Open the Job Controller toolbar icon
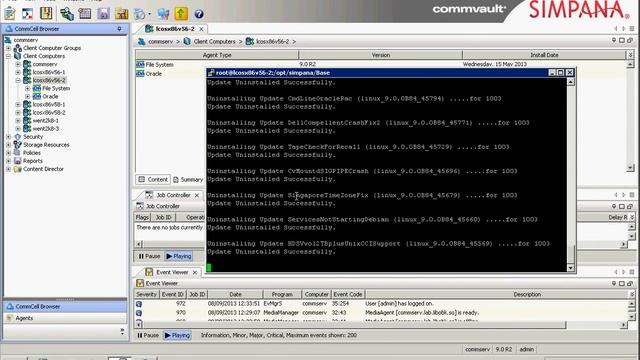This screenshot has height=360, width=640. (x=27, y=13)
